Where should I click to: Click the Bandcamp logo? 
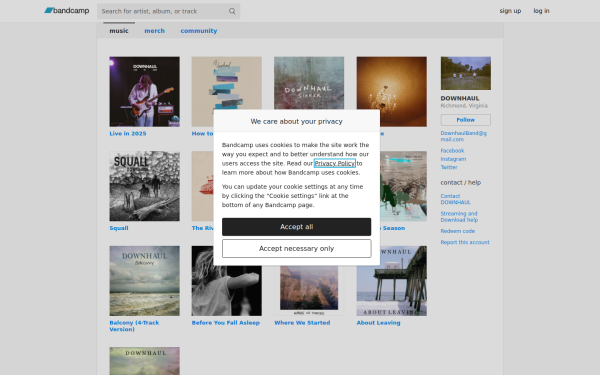pos(67,11)
